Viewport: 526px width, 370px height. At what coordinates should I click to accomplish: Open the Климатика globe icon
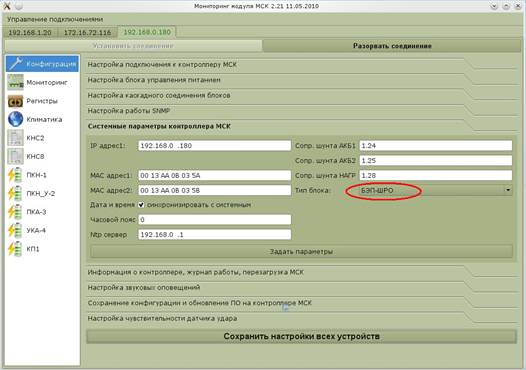(x=15, y=119)
